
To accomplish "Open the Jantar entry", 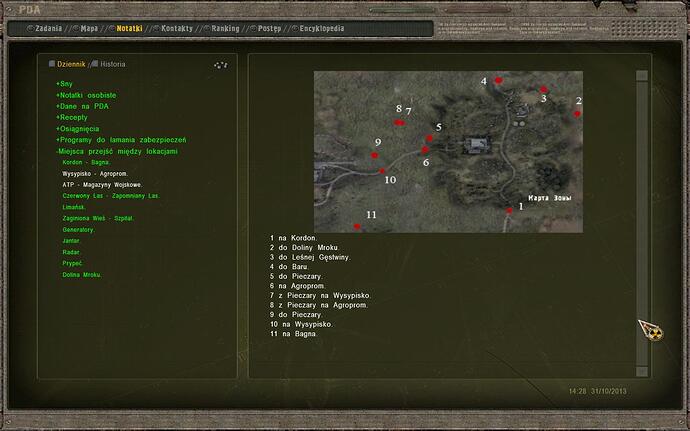I will (x=71, y=241).
